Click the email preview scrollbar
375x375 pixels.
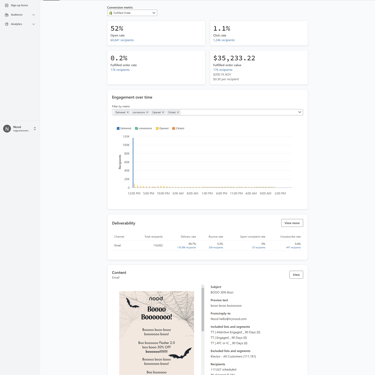(202, 309)
